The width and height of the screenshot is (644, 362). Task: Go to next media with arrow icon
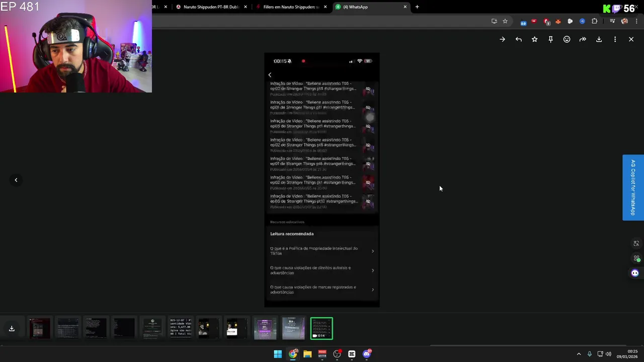[502, 39]
